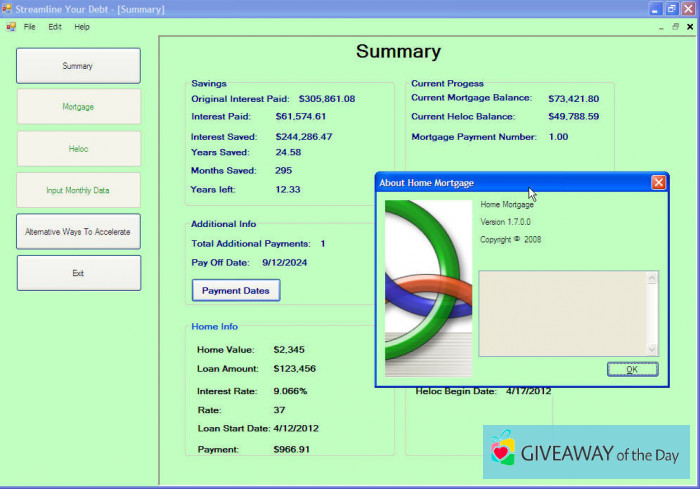The height and width of the screenshot is (489, 700).
Task: Minimize the Summary child window from menu bar
Action: tap(661, 27)
